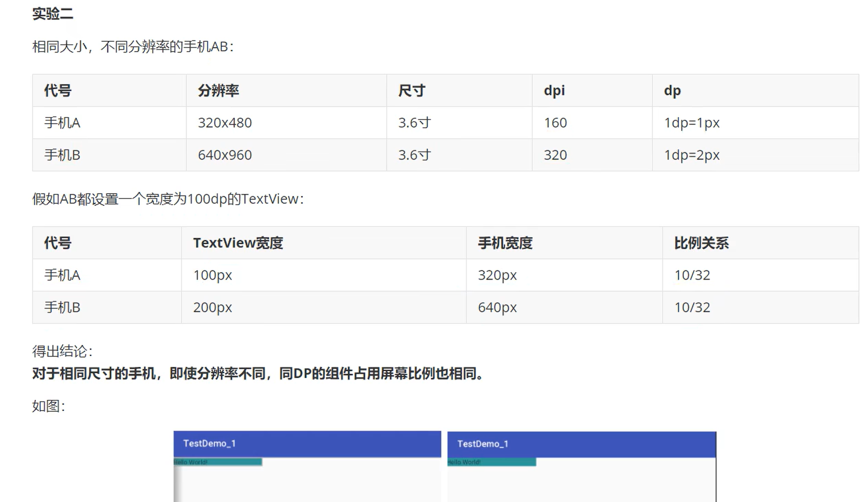Select the text 相同大小，不同分辨率的手机AB
Screen dimensions: 868x502
(133, 47)
